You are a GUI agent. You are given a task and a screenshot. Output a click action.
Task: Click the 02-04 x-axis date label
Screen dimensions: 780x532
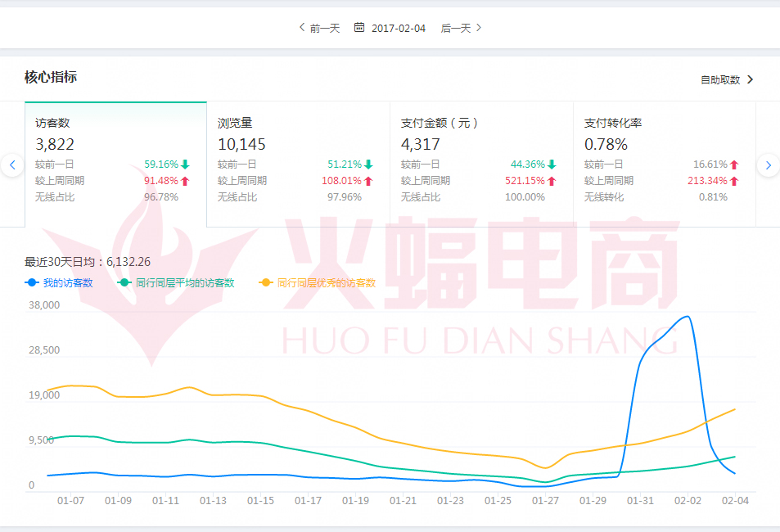(735, 501)
